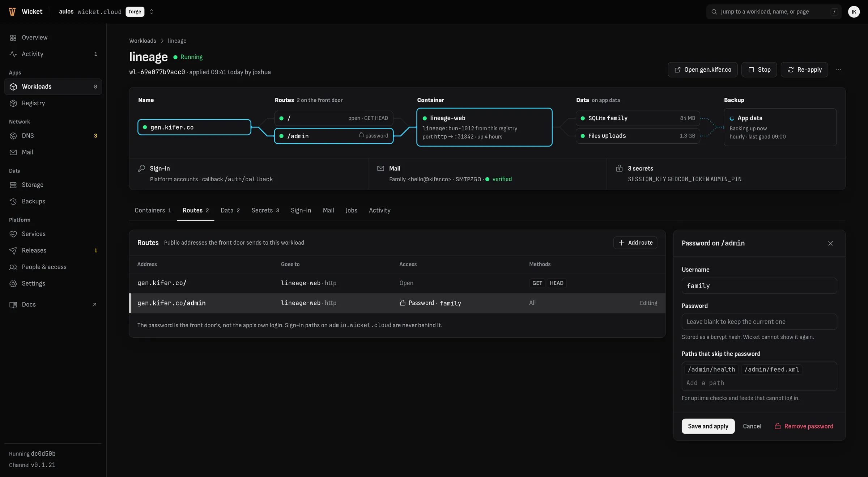This screenshot has width=868, height=477.
Task: Click the lock icon in /admin route row
Action: point(403,303)
